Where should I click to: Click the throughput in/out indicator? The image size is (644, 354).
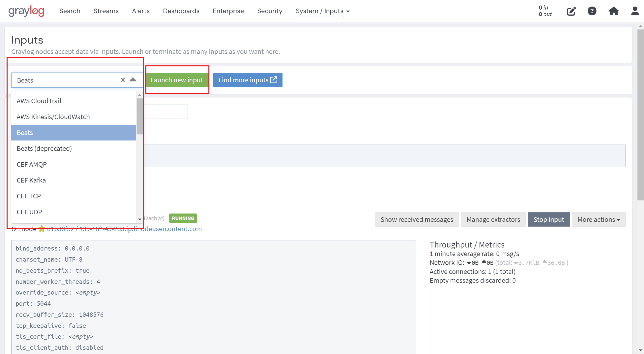(x=545, y=11)
